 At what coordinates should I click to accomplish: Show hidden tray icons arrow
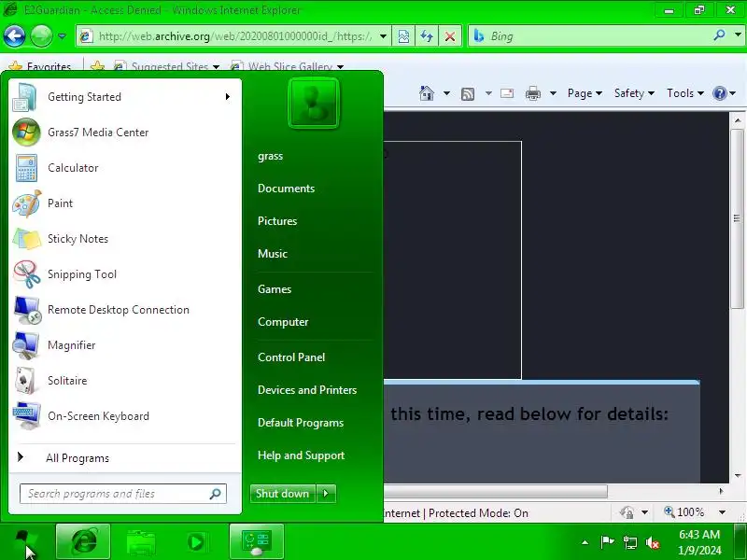pos(585,542)
